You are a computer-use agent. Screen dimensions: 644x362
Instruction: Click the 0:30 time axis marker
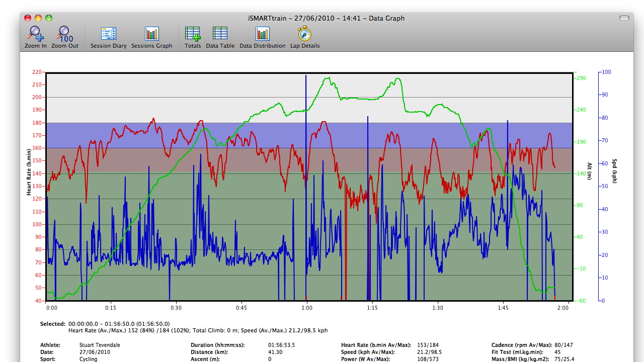click(x=176, y=308)
